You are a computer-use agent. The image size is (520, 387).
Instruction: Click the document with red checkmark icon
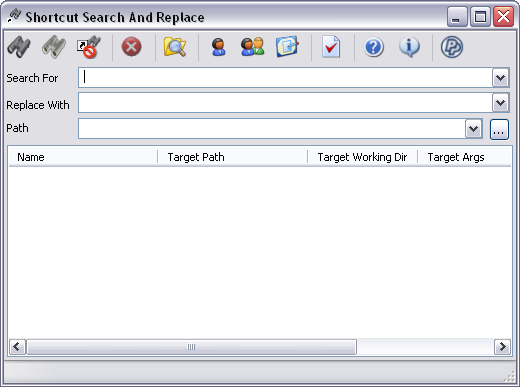(x=331, y=47)
